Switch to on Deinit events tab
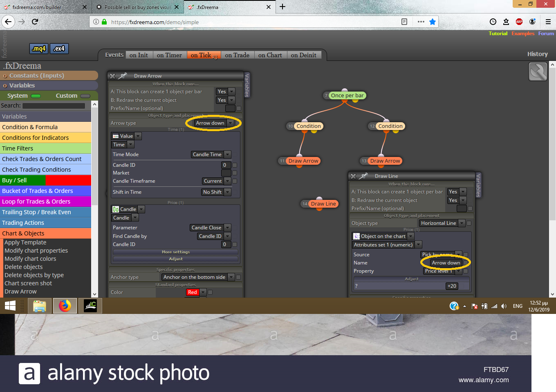 point(304,55)
